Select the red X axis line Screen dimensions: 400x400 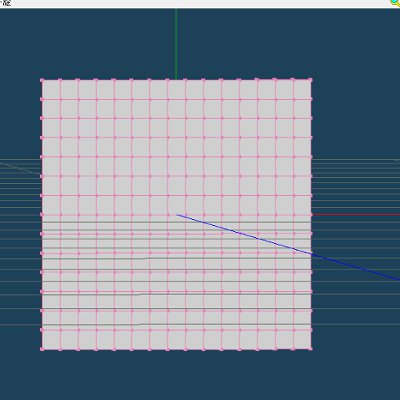[x=356, y=214]
